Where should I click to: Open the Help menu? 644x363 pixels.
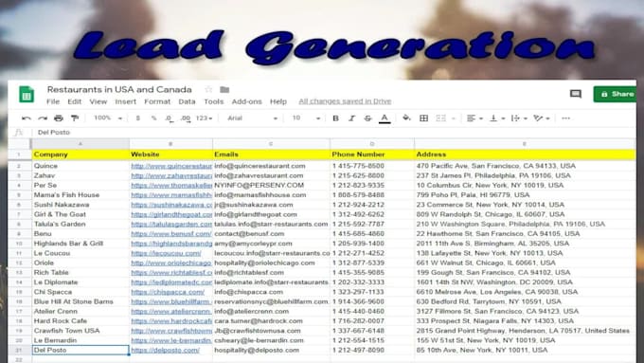(278, 101)
